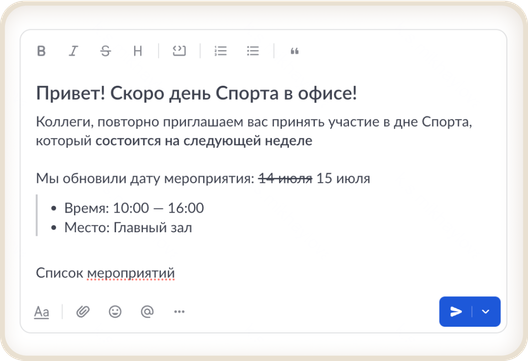
Task: Hide formatting toolbar with Aa icon
Action: [x=41, y=312]
